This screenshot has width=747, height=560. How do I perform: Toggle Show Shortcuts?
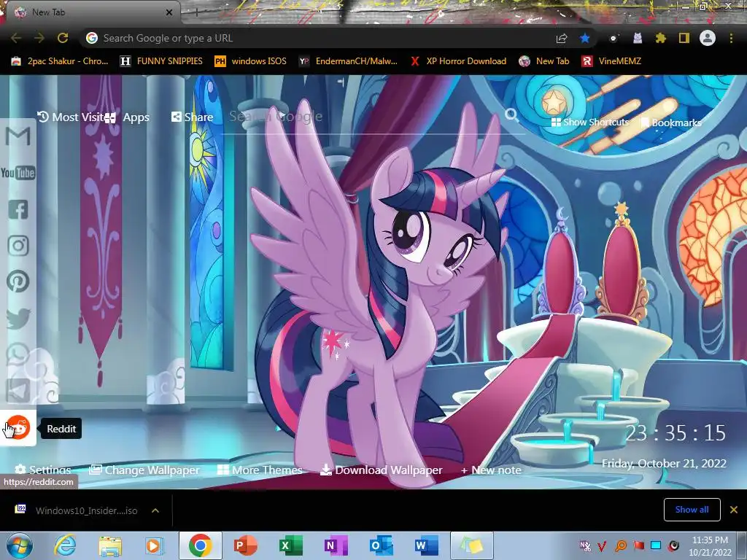tap(589, 122)
